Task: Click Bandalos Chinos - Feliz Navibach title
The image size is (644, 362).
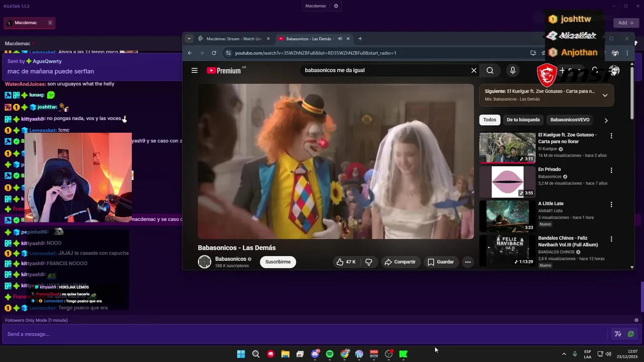Action: click(x=568, y=241)
